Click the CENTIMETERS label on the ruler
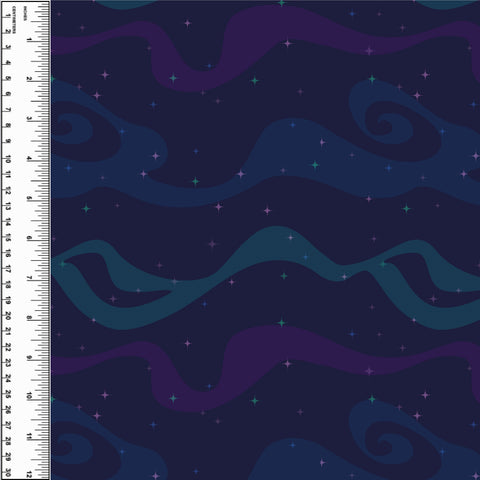Image resolution: width=480 pixels, height=480 pixels. [14, 20]
